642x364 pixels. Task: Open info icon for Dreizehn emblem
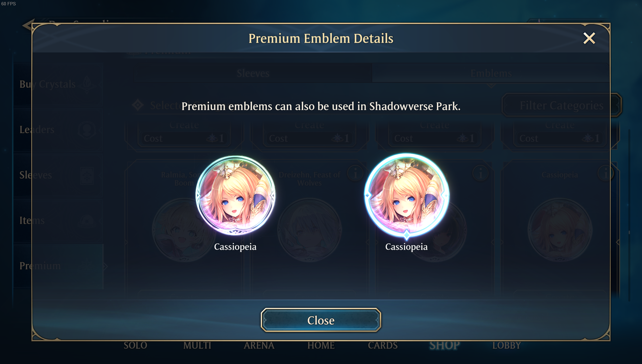tap(355, 173)
